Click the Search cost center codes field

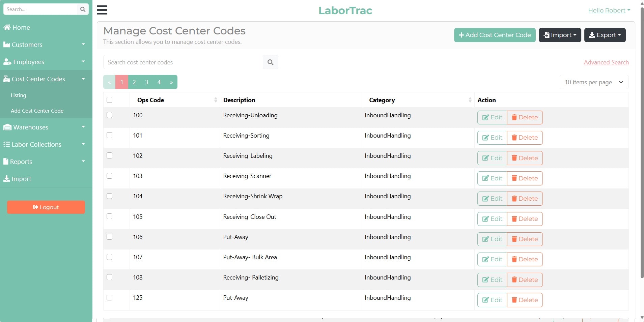pos(183,62)
